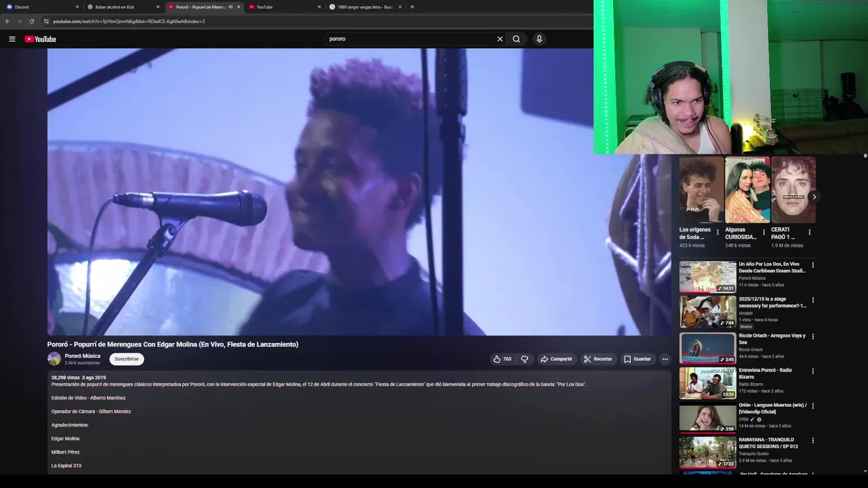Open a new browser tab

click(412, 7)
